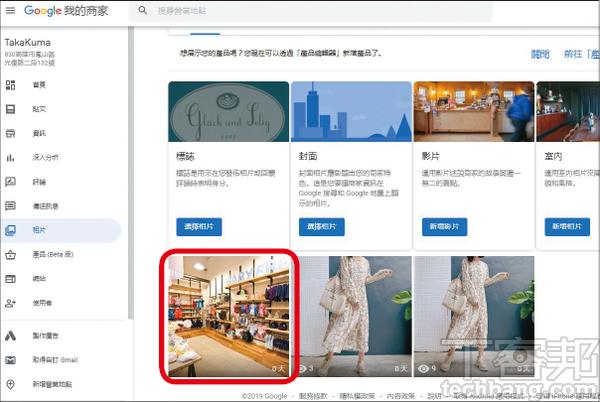This screenshot has width=600, height=402.
Task: Click the sidebar vertical scrollbar
Action: coord(130,173)
